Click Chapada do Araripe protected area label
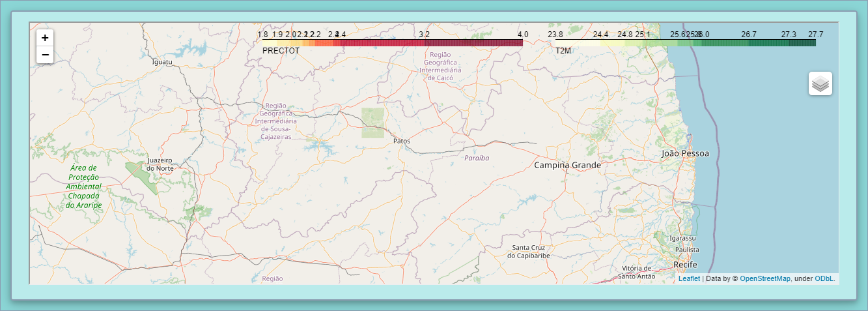Viewport: 868px width, 311px height. click(83, 186)
